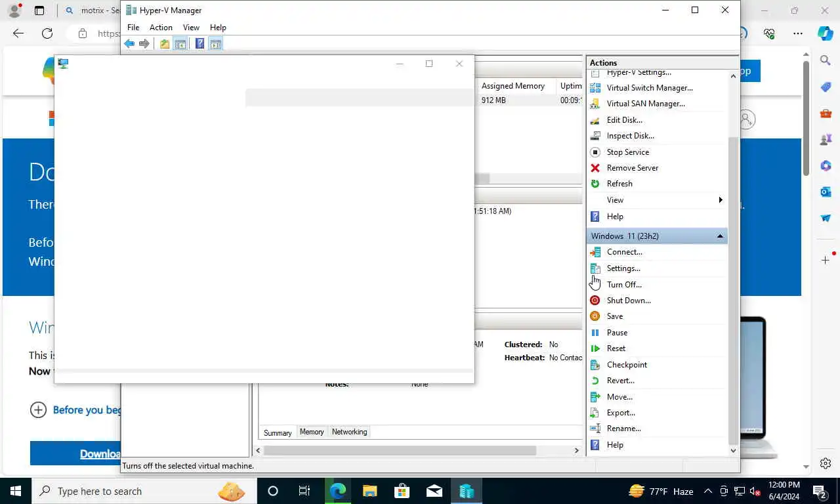The width and height of the screenshot is (840, 504).
Task: Open Virtual SAN Manager in Actions
Action: pos(646,104)
